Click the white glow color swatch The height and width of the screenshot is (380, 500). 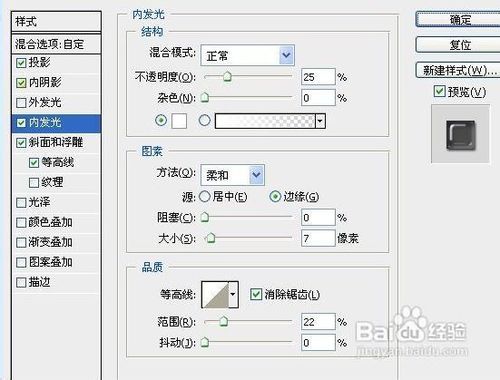[x=179, y=121]
